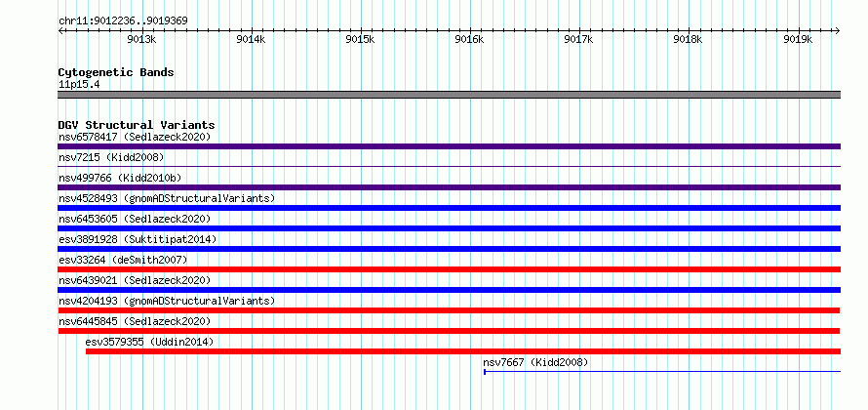Select the DGV Structural Variants track title

tap(137, 125)
